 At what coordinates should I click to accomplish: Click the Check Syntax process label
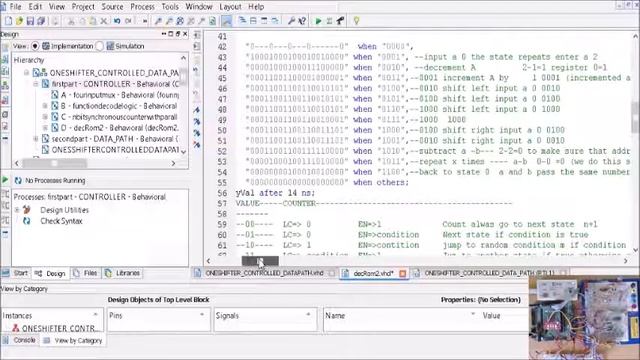(x=61, y=221)
